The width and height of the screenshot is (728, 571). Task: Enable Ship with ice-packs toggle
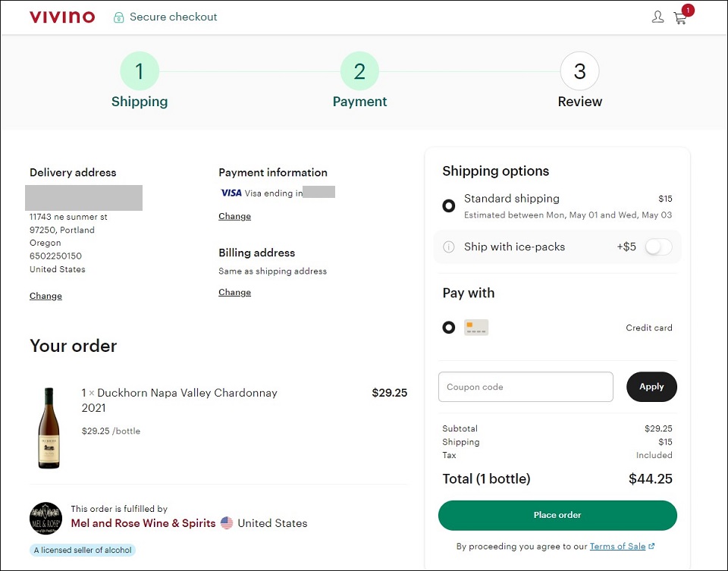coord(658,247)
